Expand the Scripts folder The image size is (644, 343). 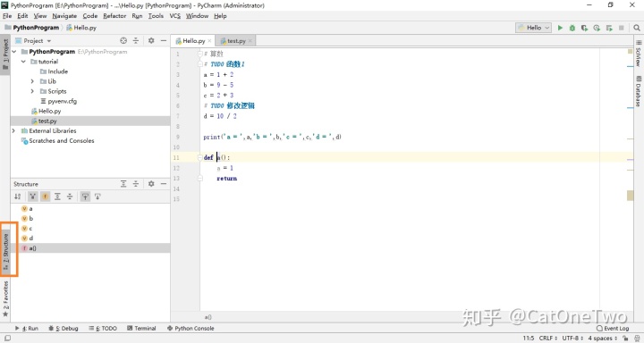tap(32, 91)
